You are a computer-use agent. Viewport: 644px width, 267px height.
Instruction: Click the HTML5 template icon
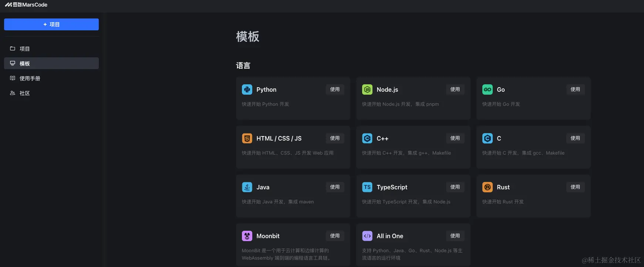247,138
